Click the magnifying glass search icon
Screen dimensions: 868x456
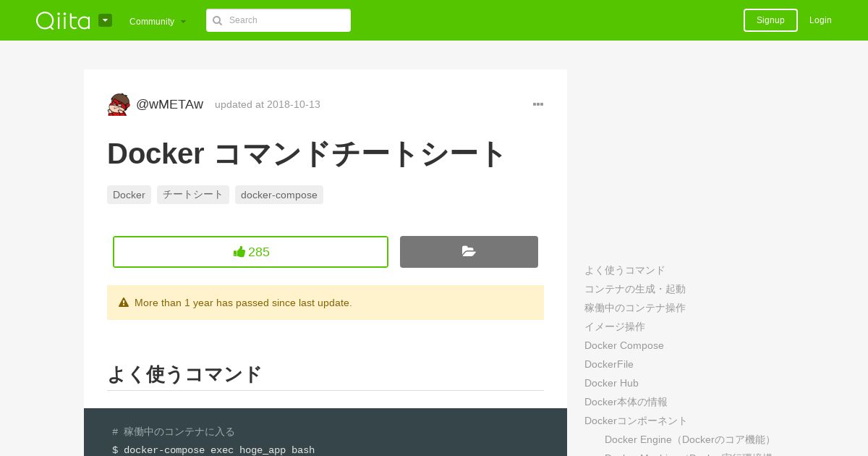tap(217, 20)
